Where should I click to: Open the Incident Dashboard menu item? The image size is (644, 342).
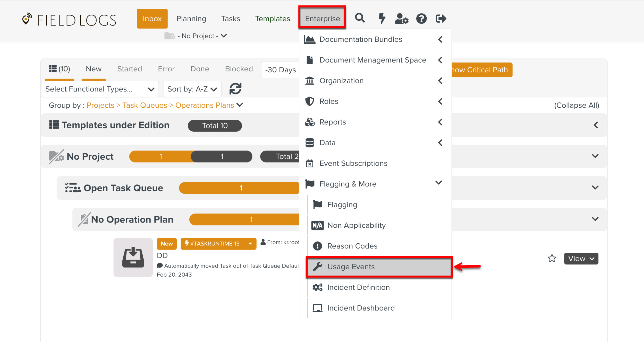point(361,308)
